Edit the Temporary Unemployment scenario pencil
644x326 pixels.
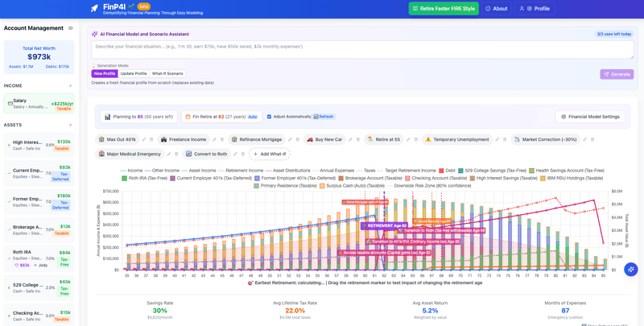(497, 139)
